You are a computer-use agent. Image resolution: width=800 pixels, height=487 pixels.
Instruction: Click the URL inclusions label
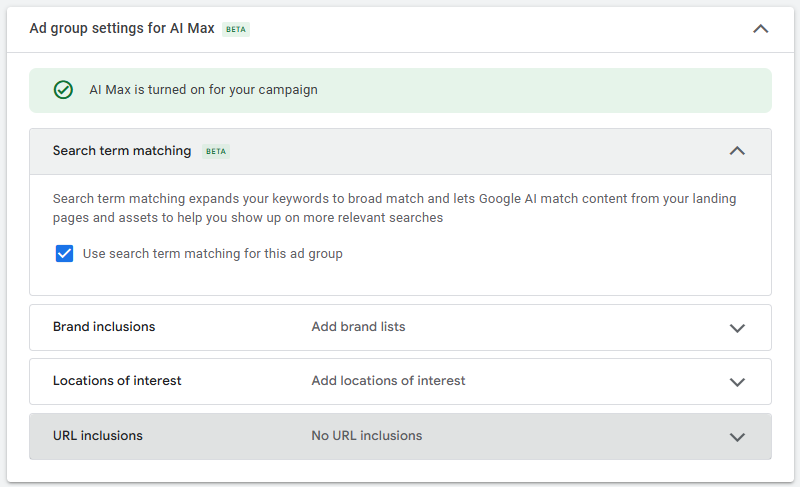tap(97, 436)
